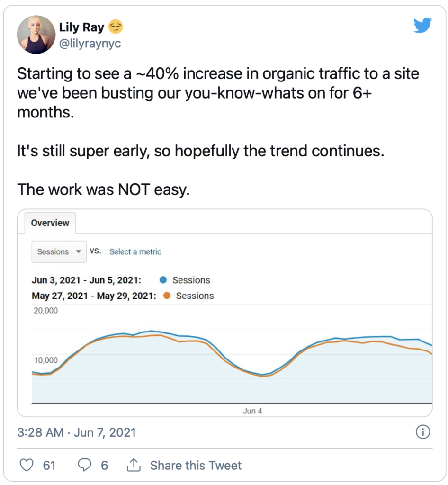This screenshot has height=485, width=448.
Task: Click the Share this Tweet link
Action: pyautogui.click(x=196, y=465)
